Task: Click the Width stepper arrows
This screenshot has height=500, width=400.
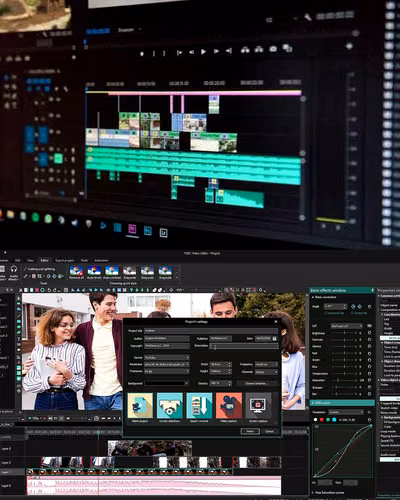Action: 229,364
